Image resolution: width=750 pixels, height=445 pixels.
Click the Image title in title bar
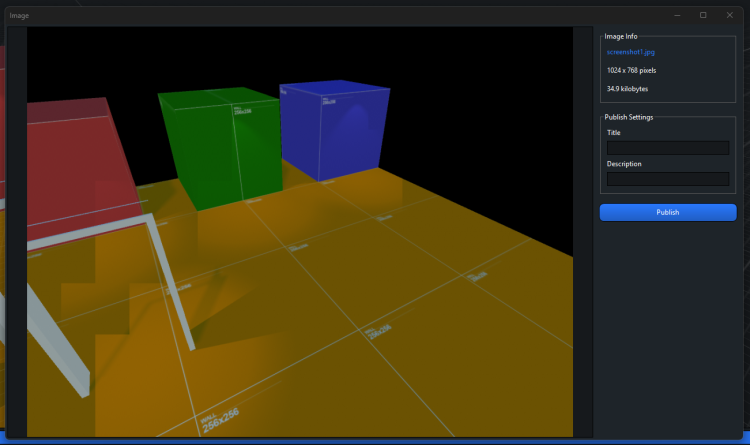tap(20, 15)
